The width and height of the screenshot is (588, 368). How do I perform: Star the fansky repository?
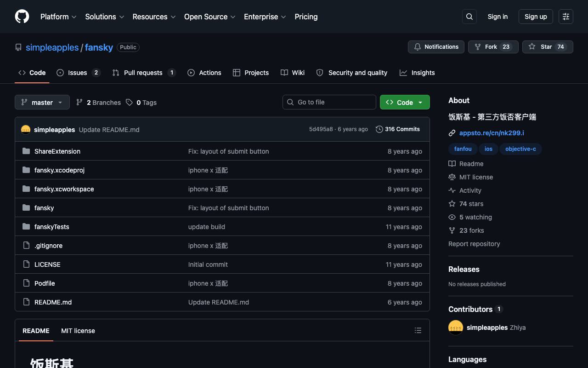[x=548, y=47]
